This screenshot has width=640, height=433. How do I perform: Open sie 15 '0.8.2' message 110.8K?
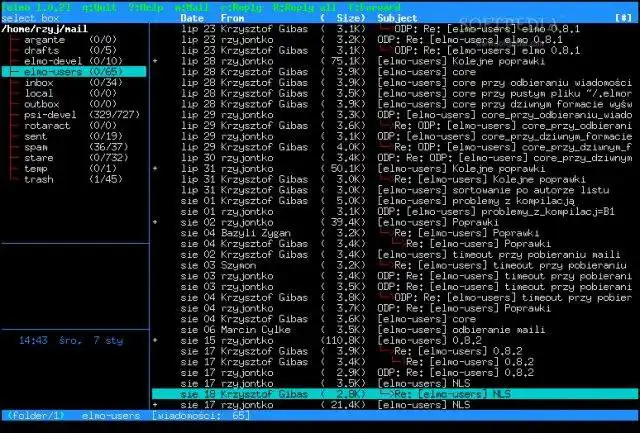tap(395, 340)
